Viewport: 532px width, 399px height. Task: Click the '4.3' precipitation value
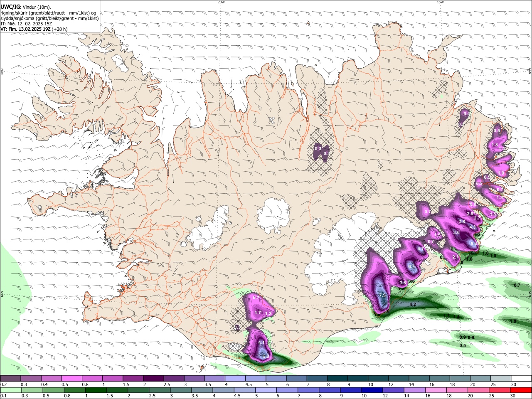click(x=472, y=227)
